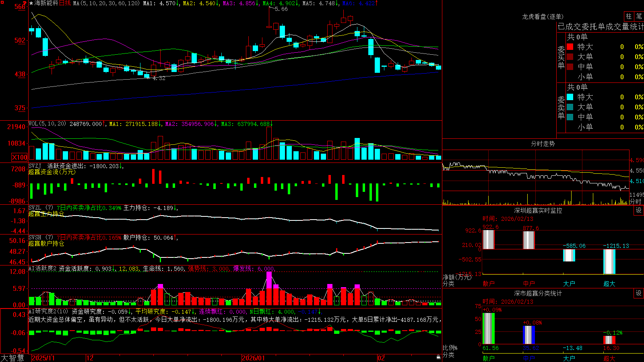The image size is (644, 362).
Task: Switch order display to 笔 tick mode
Action: point(639,16)
